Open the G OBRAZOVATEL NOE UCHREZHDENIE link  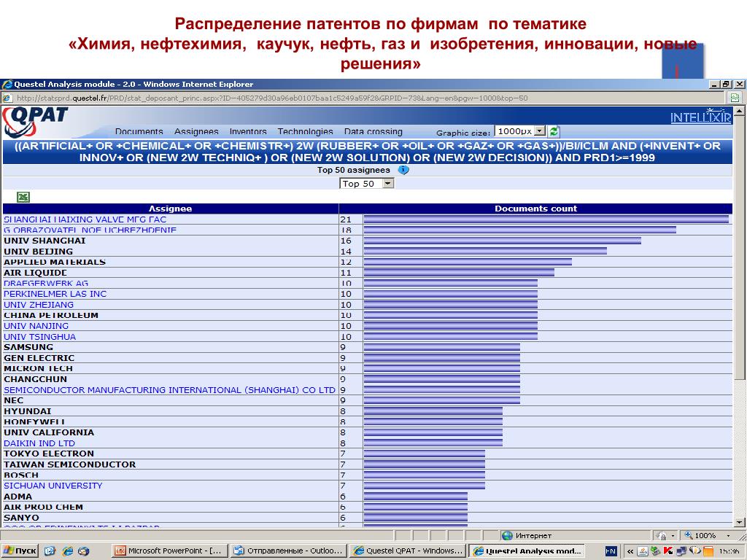pos(90,230)
